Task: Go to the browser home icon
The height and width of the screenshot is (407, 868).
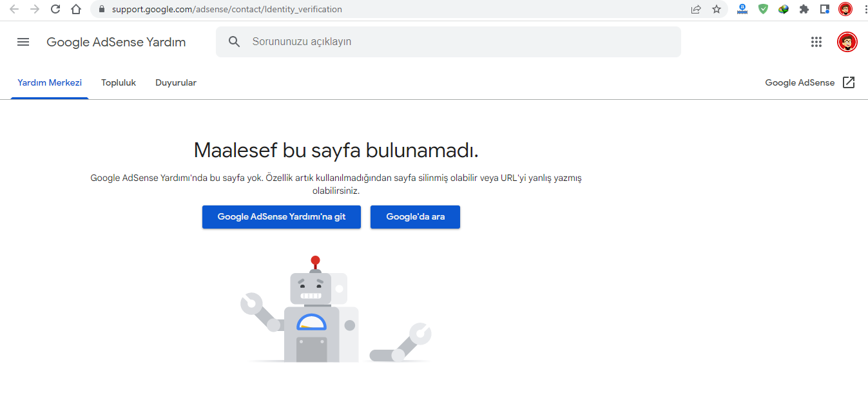Action: [x=76, y=9]
